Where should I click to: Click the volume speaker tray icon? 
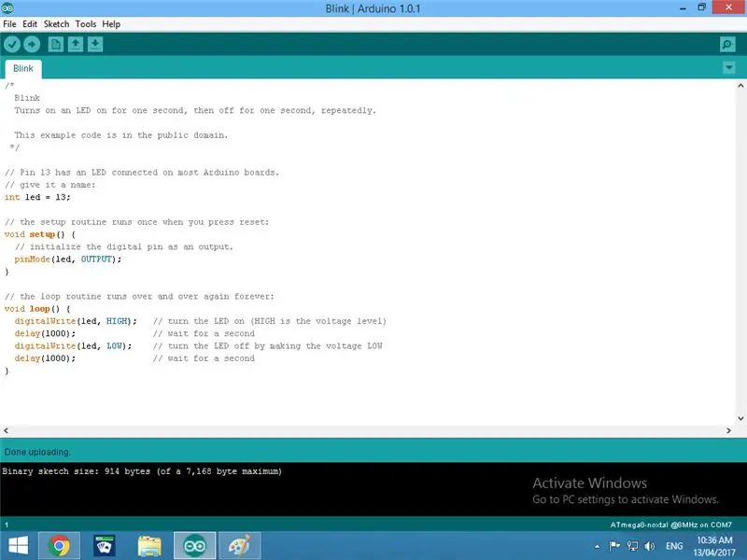(x=649, y=546)
